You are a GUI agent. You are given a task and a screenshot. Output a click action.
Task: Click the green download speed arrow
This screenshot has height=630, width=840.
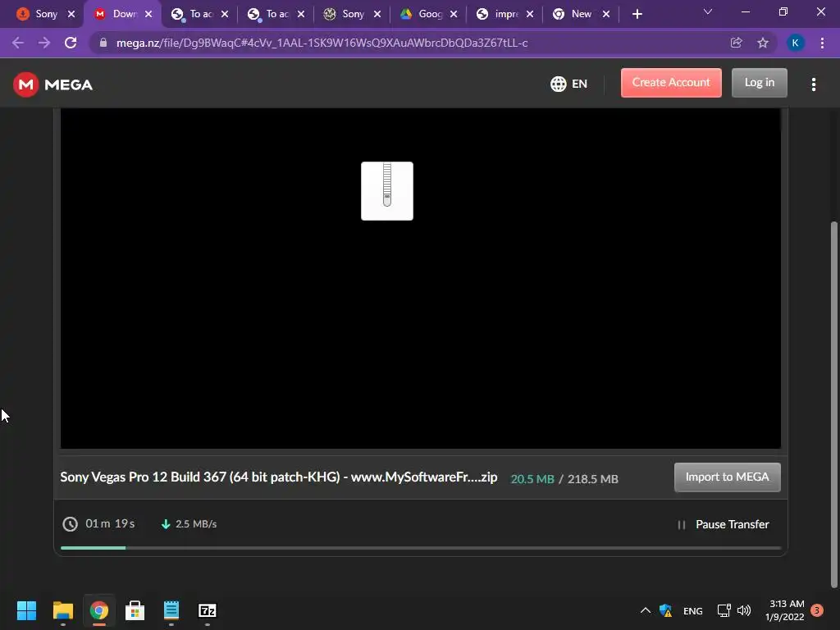tap(166, 524)
